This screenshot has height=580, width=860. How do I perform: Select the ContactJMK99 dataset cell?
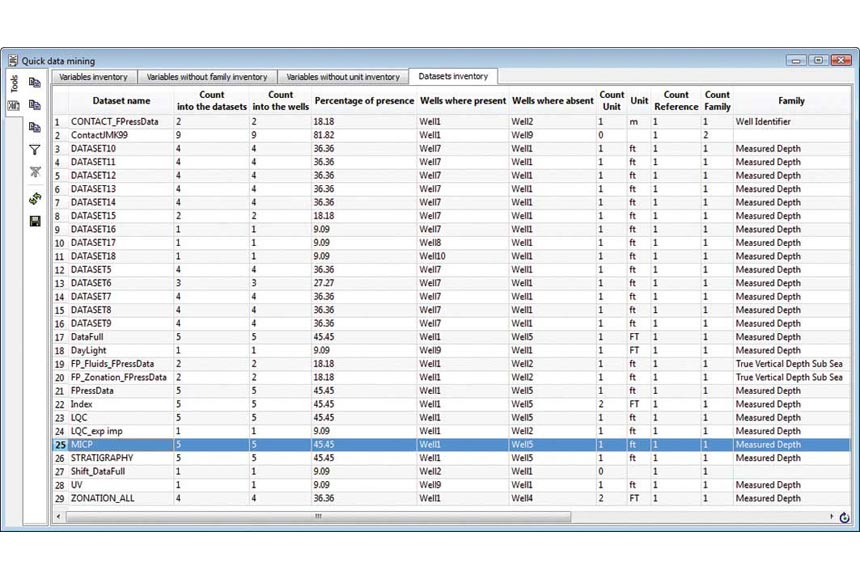click(x=121, y=135)
